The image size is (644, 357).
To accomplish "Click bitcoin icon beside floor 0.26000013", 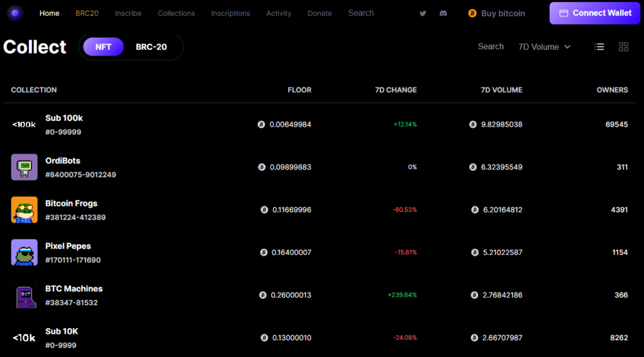I will tap(263, 295).
